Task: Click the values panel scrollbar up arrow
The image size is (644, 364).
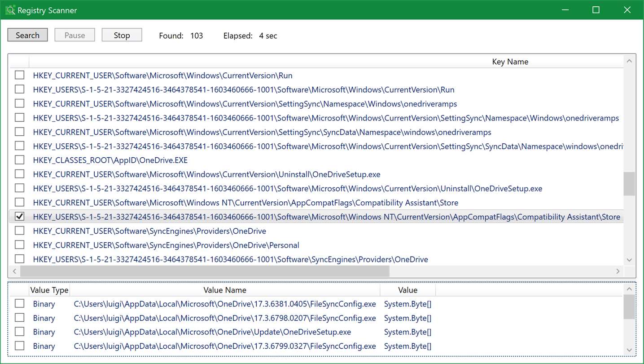Action: [629, 289]
